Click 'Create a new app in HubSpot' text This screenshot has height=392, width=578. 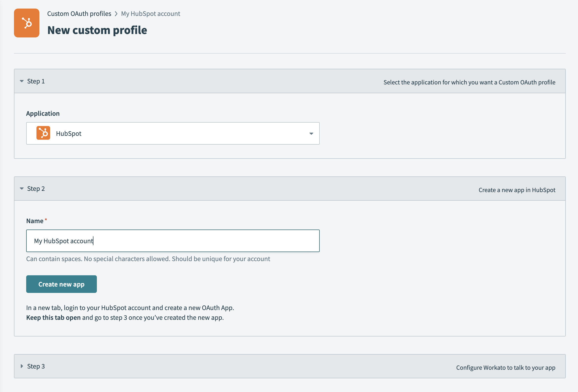[517, 190]
